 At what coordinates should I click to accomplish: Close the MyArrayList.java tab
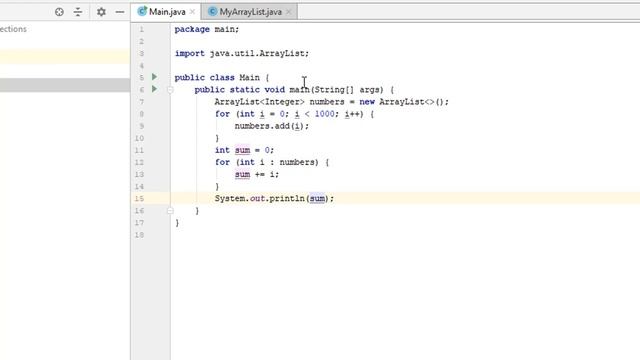click(x=289, y=12)
